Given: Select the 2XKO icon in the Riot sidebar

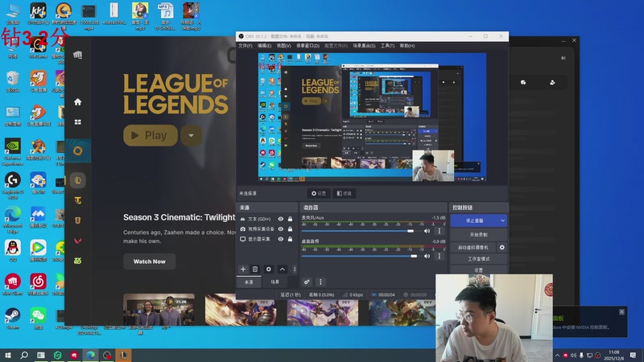Looking at the screenshot, I should tap(77, 261).
